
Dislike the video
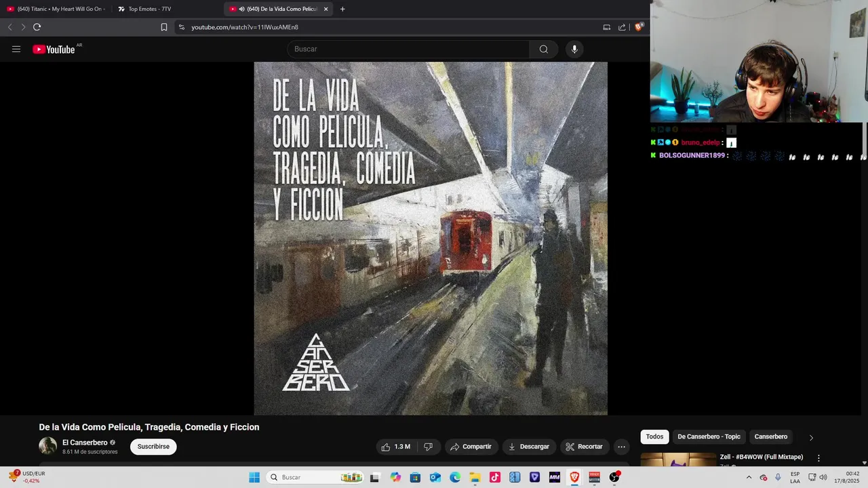point(428,447)
